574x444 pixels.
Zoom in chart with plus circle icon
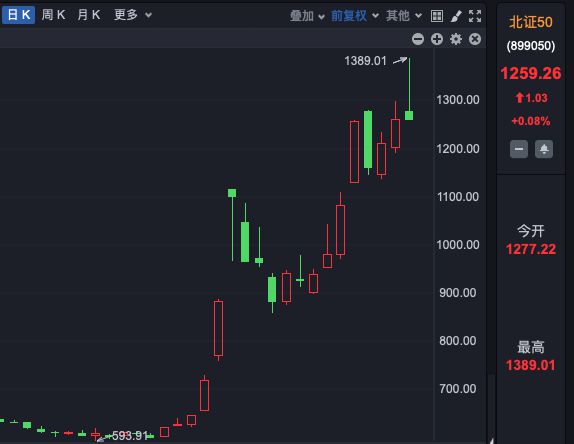coord(437,39)
